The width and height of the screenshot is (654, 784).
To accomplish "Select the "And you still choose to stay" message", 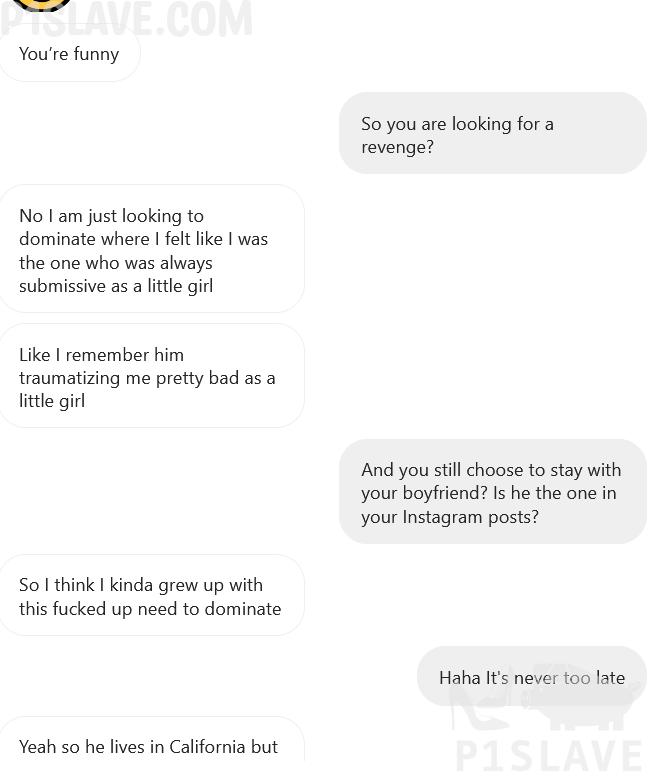I will pos(493,492).
